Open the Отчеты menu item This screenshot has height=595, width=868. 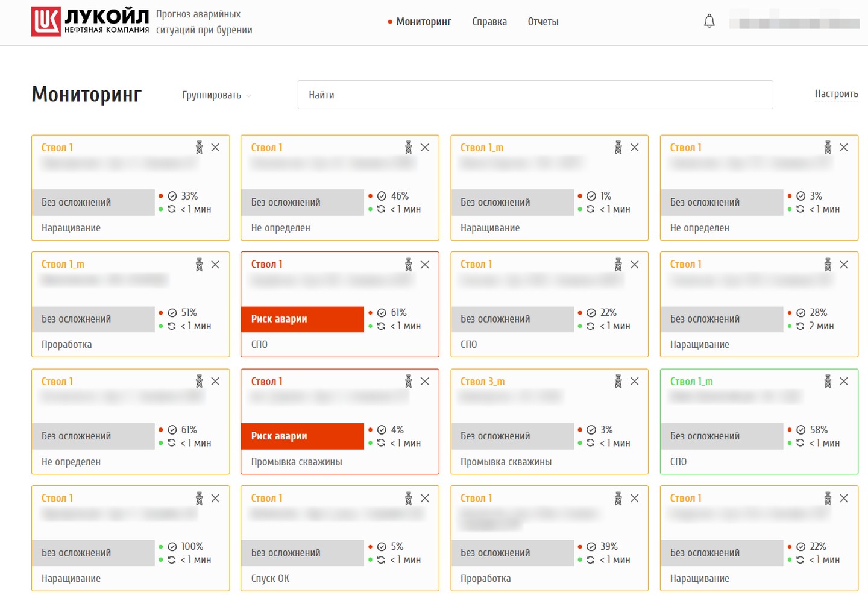click(543, 22)
